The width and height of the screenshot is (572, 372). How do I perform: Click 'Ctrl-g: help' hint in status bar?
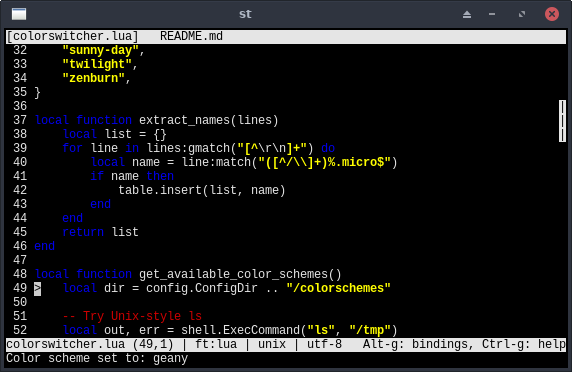pos(524,344)
